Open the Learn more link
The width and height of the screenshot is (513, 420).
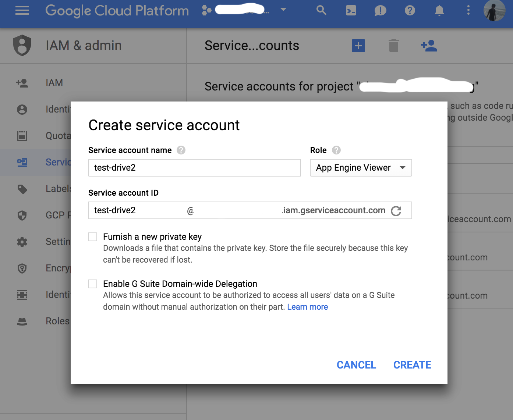point(308,307)
